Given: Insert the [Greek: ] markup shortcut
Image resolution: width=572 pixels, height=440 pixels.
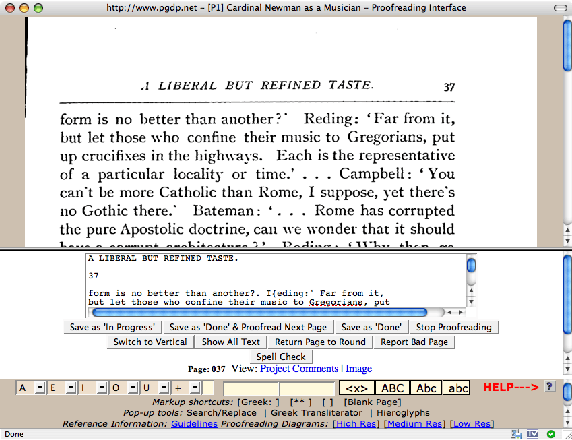Looking at the screenshot, I should pos(259,402).
